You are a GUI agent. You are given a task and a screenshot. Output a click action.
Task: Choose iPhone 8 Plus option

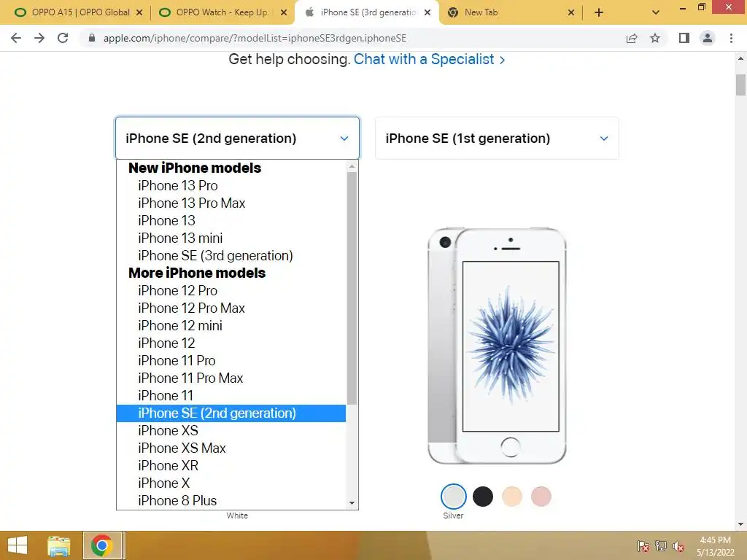point(231,501)
